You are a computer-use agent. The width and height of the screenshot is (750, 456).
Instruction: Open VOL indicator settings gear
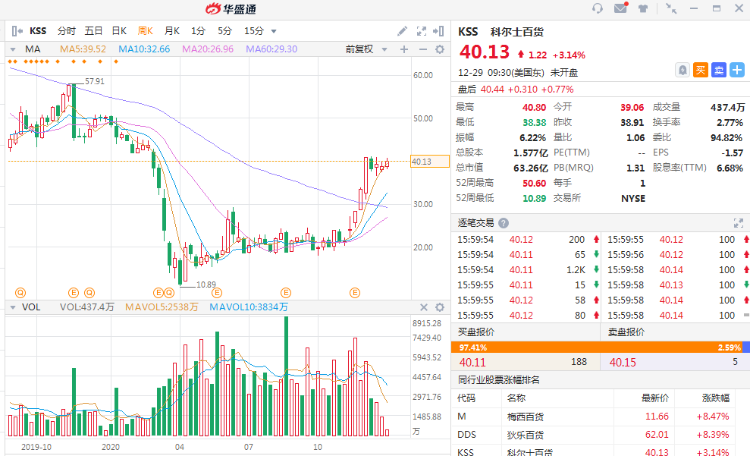(440, 307)
